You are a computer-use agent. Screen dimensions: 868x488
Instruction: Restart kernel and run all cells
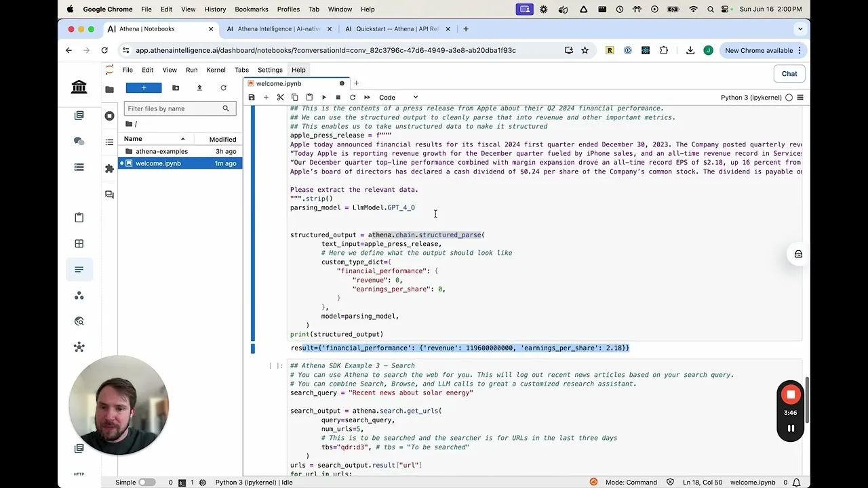(367, 98)
